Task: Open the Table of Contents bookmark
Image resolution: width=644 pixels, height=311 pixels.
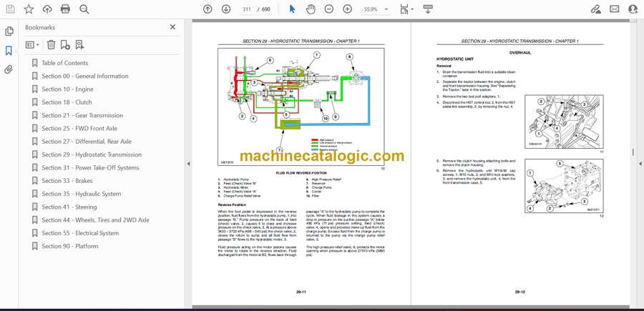Action: (x=65, y=63)
